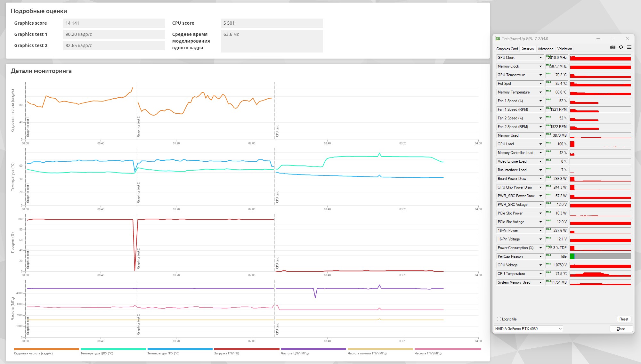
Task: Click the GPU-Z app icon in the title bar
Action: pyautogui.click(x=498, y=38)
